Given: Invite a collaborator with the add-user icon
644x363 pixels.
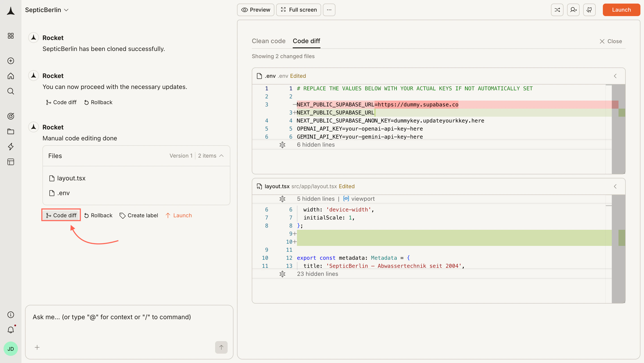Looking at the screenshot, I should click(x=573, y=10).
